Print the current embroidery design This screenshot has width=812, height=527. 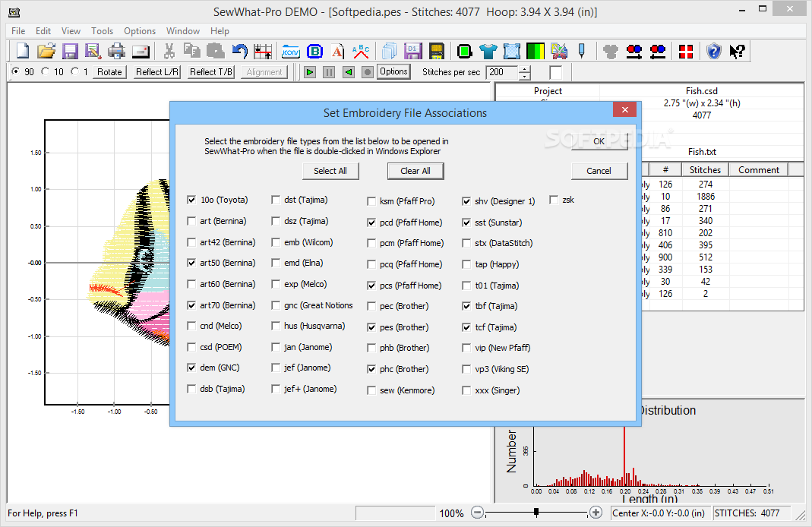(116, 51)
